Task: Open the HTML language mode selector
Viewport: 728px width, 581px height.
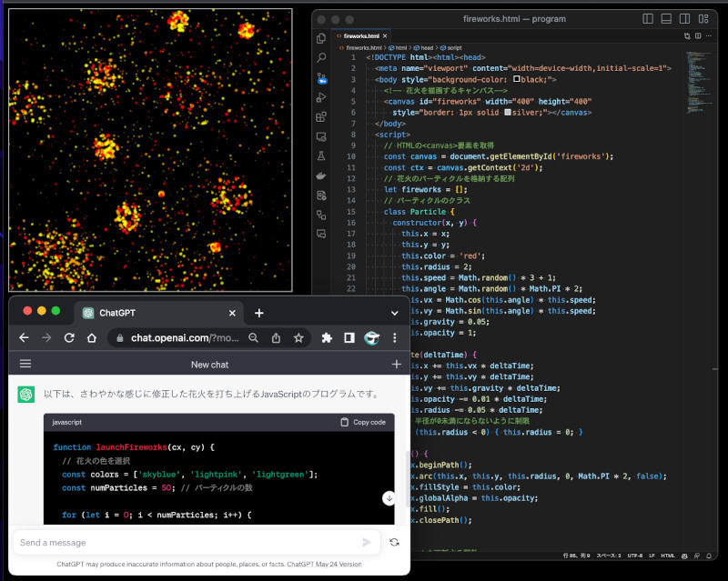Action: [667, 555]
